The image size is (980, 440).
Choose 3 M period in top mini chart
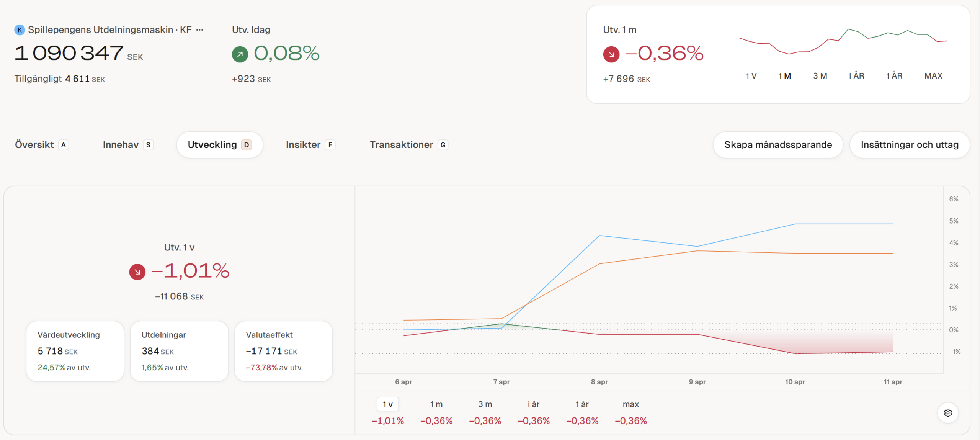pos(820,76)
